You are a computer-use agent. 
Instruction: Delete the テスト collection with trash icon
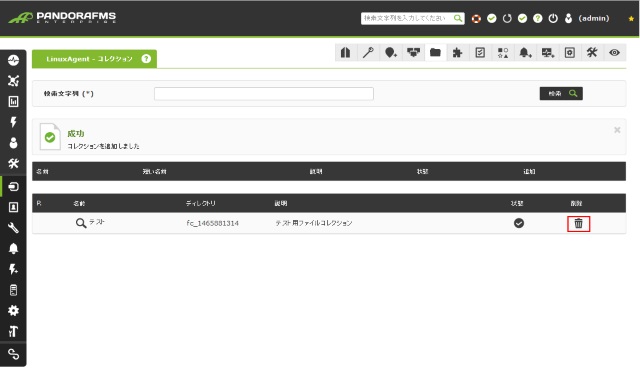pos(578,223)
